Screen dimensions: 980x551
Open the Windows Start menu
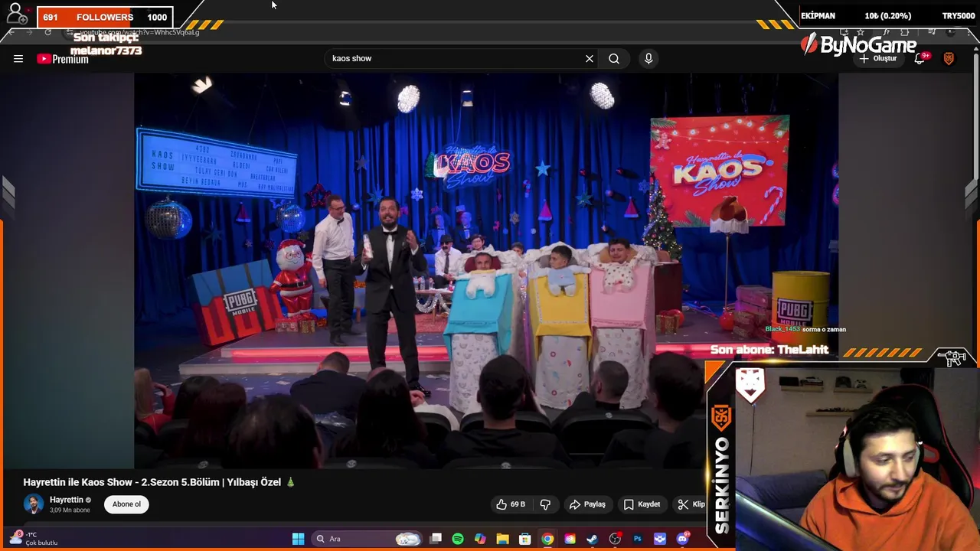[298, 539]
